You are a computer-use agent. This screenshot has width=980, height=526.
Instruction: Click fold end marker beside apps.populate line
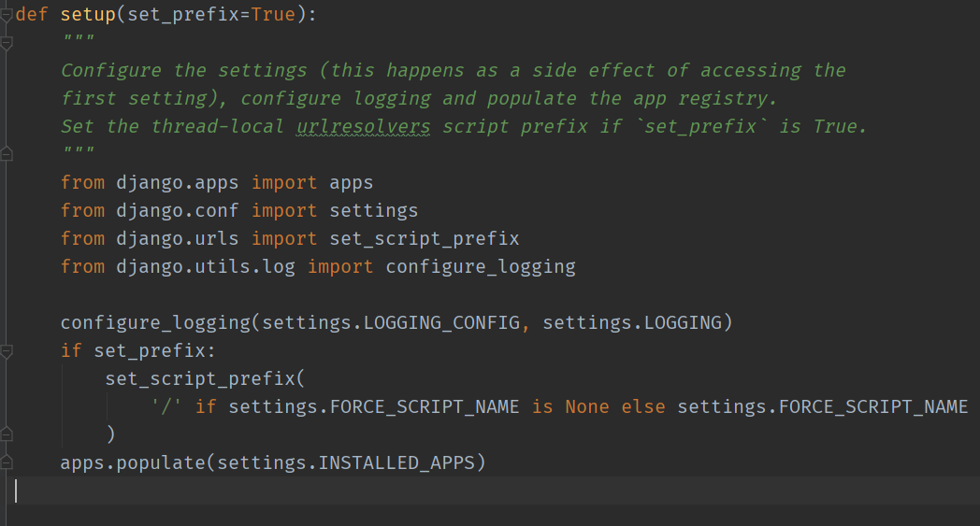(x=7, y=462)
